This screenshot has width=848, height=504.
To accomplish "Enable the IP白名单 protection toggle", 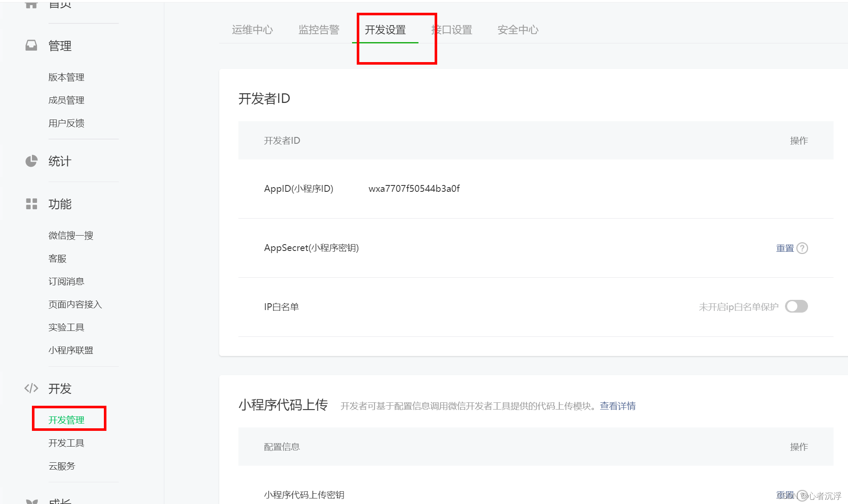I will coord(796,306).
